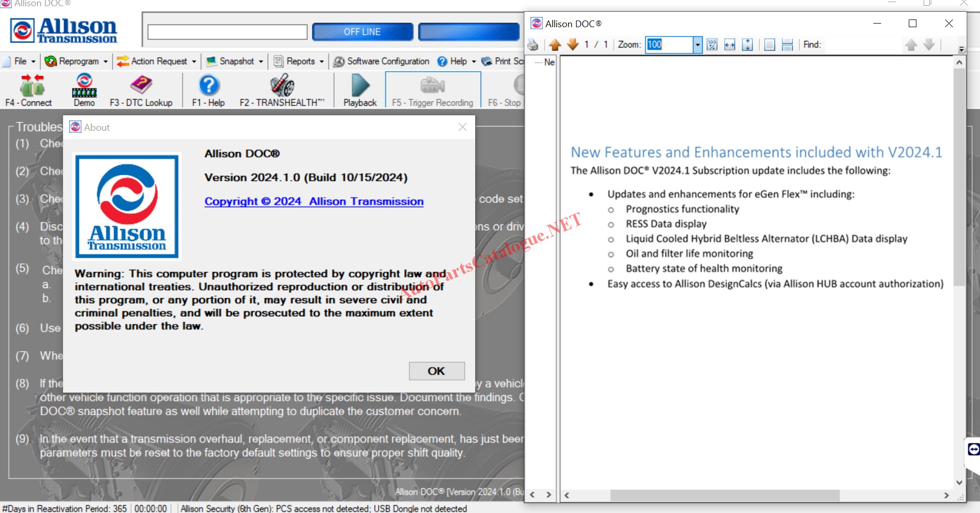Image resolution: width=980 pixels, height=513 pixels.
Task: Click the fit-to-width zoom icon
Action: pos(729,45)
